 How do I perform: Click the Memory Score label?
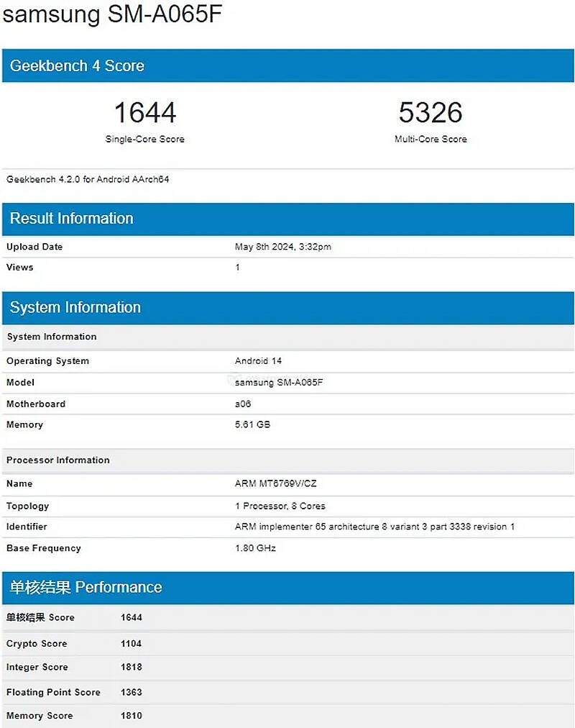[x=40, y=716]
